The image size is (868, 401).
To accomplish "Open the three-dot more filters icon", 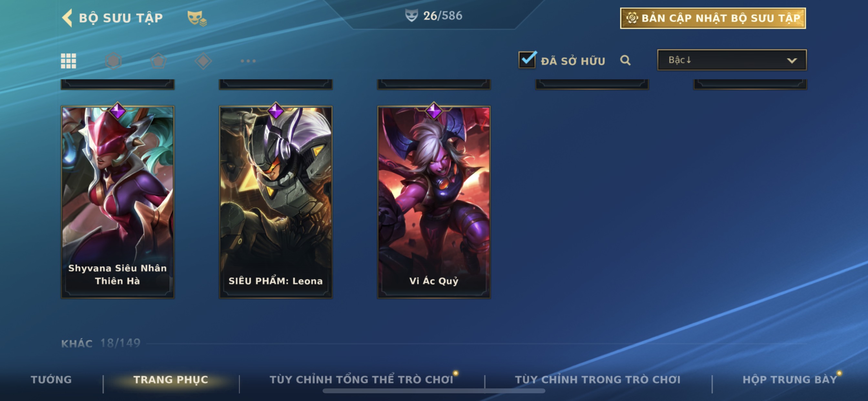I will [x=248, y=61].
